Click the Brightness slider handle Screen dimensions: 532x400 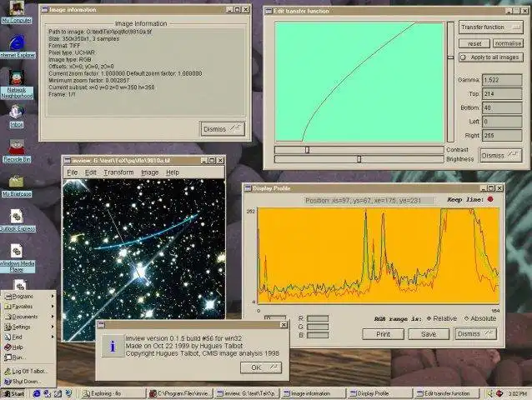click(x=359, y=159)
